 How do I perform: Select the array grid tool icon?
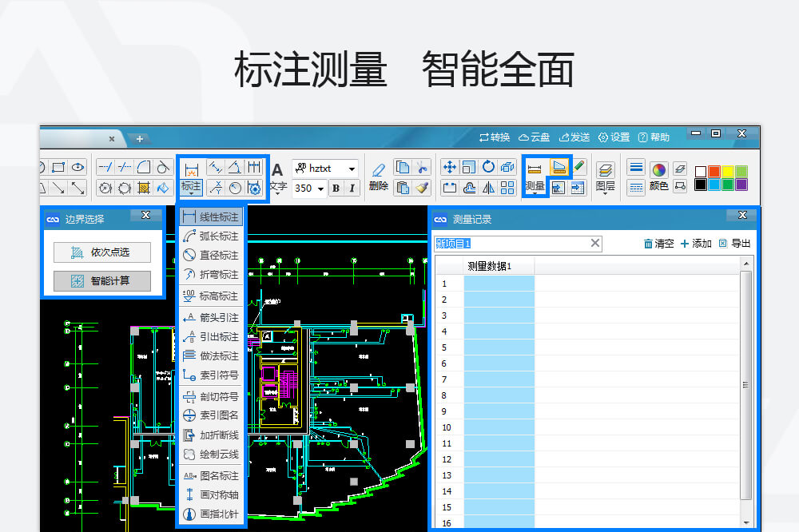(507, 188)
